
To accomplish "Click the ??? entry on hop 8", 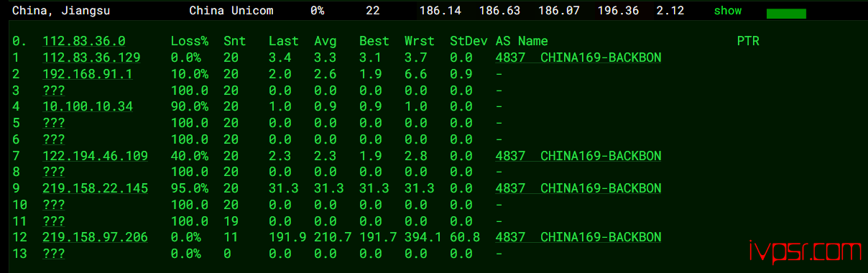I will 54,172.
